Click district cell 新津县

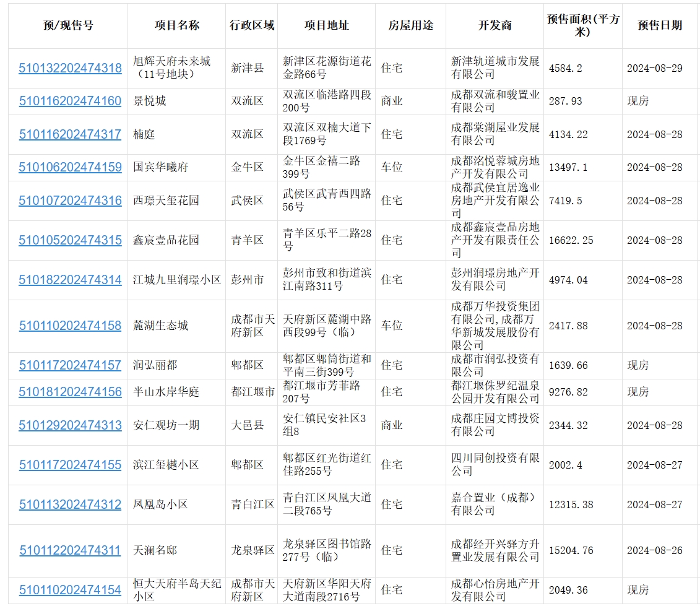tap(248, 68)
